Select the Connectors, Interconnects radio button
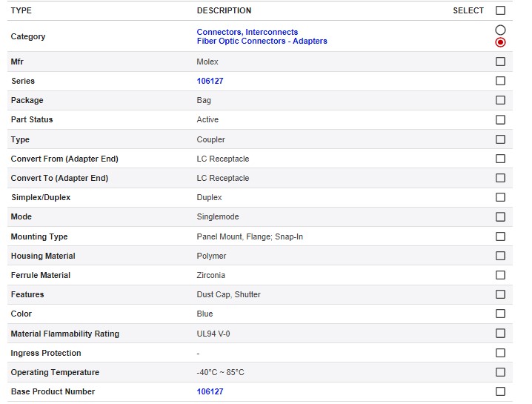This screenshot has height=404, width=532. pyautogui.click(x=500, y=30)
